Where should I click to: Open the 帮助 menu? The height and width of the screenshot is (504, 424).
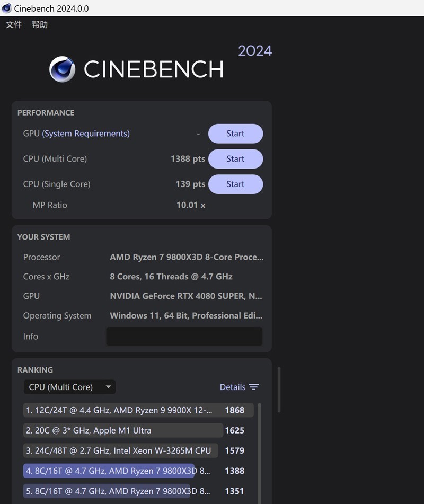[x=39, y=24]
